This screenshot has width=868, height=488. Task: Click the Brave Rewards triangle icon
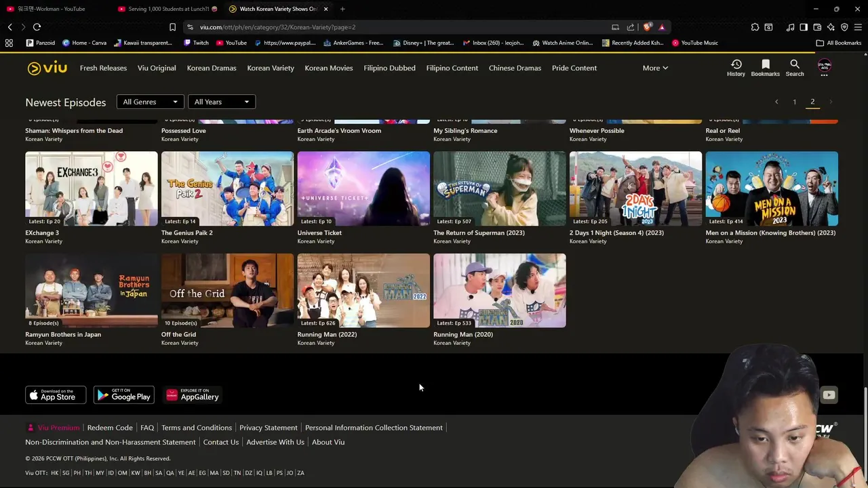pyautogui.click(x=661, y=27)
